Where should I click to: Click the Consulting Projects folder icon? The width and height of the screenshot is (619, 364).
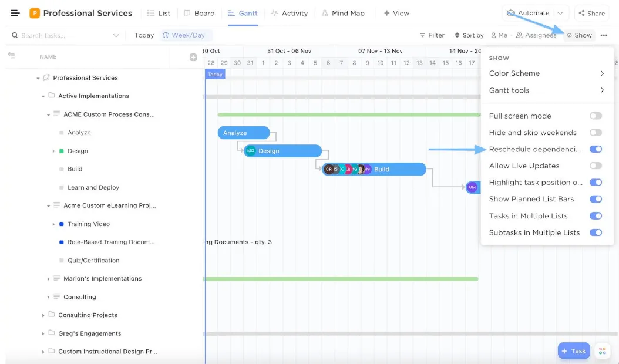51,315
